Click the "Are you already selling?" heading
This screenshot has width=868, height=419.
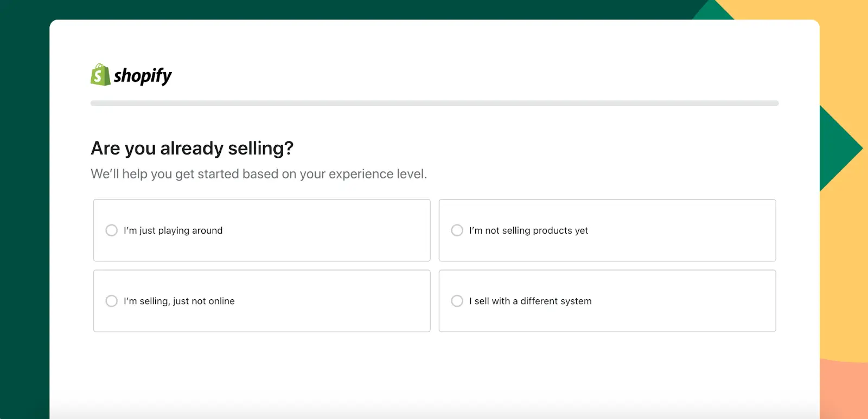pyautogui.click(x=192, y=149)
